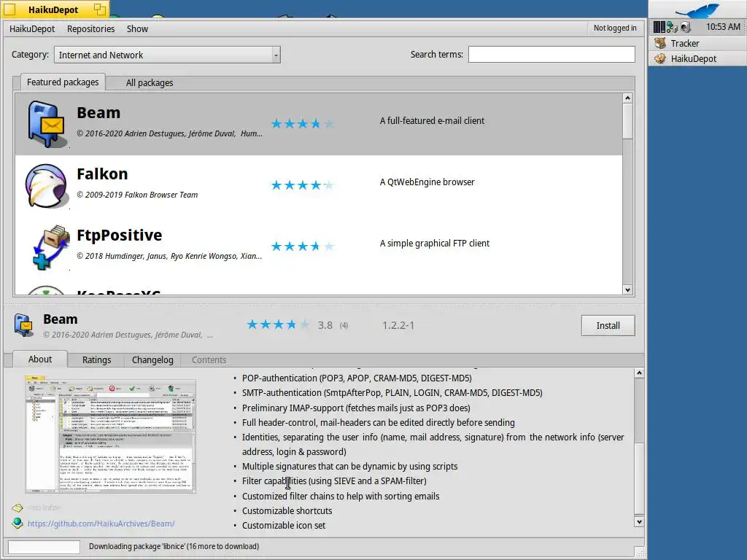Click the Falkon copyright line
Viewport: 747px width, 560px height.
[137, 195]
